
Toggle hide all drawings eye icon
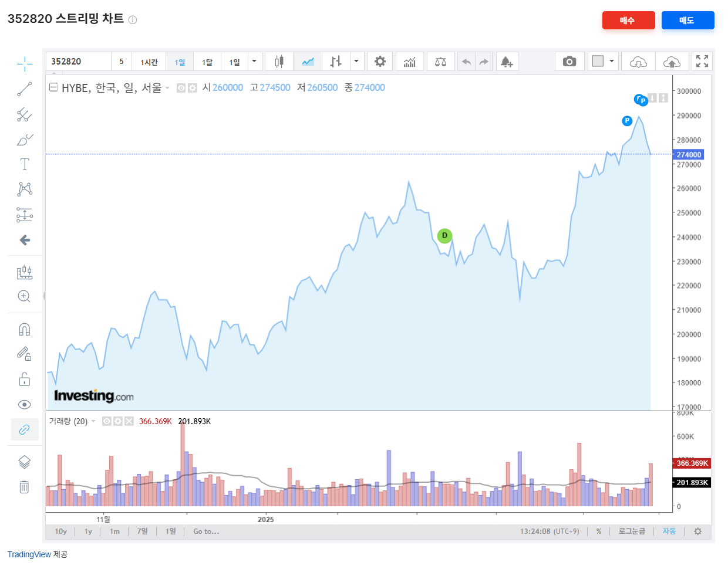click(x=25, y=405)
